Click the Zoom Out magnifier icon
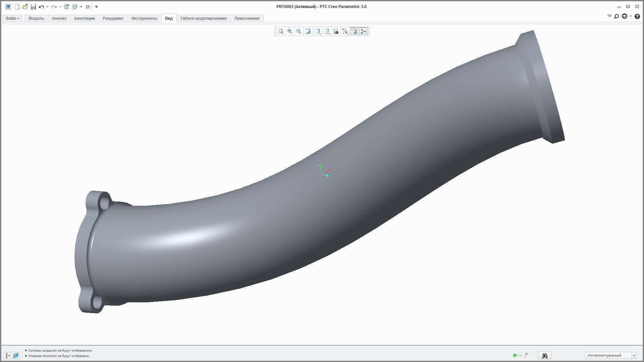The image size is (644, 362). pyautogui.click(x=299, y=32)
